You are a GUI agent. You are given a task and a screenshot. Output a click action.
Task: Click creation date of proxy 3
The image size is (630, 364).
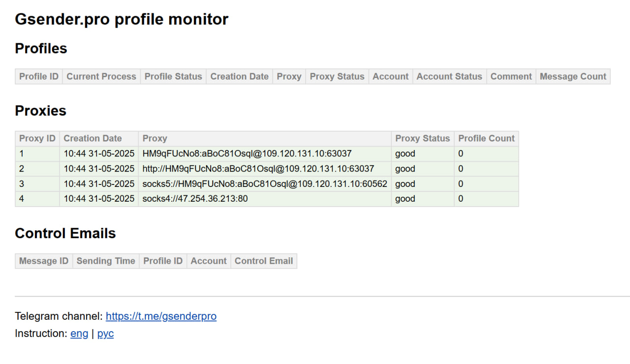99,184
